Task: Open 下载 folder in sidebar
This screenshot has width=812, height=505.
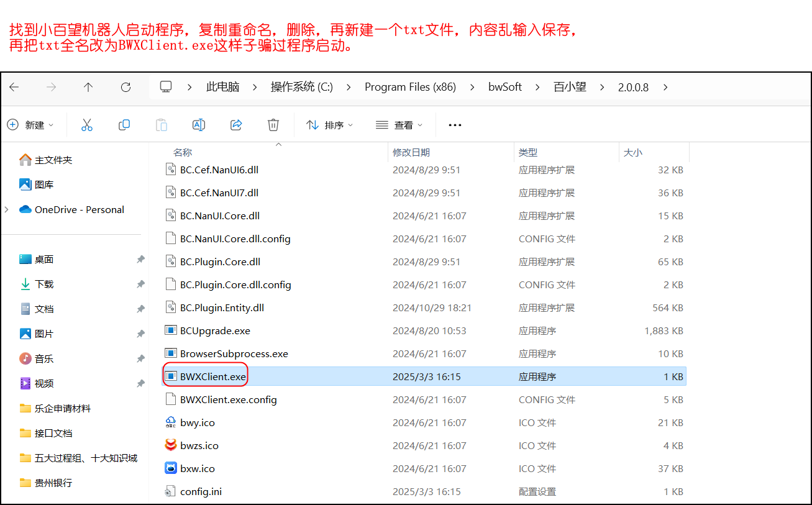Action: pos(44,284)
